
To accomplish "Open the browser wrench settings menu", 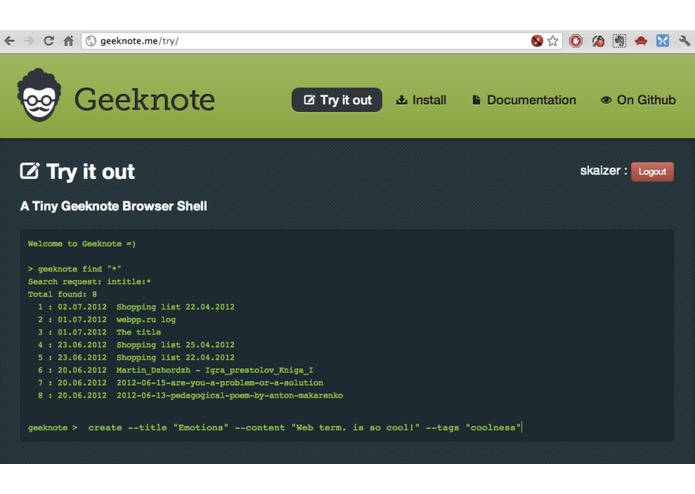I will click(x=684, y=41).
